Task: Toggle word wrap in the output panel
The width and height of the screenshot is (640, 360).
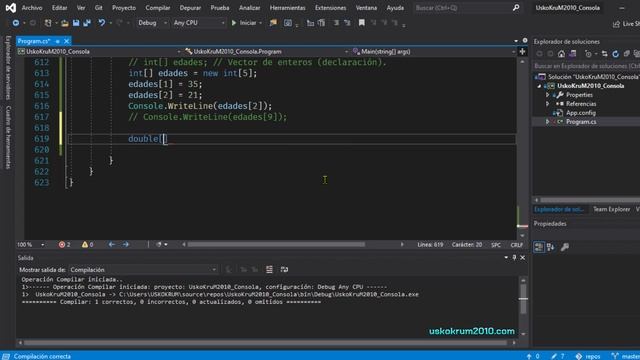Action: pos(284,269)
